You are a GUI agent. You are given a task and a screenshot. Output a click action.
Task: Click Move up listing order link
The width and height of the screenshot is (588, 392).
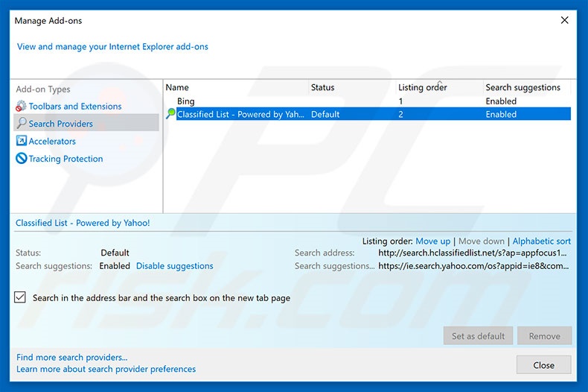pyautogui.click(x=432, y=241)
